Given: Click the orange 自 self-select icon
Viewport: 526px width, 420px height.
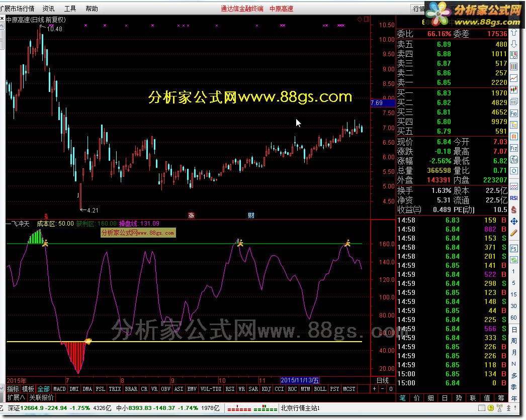Looking at the screenshot, I should 513,137.
